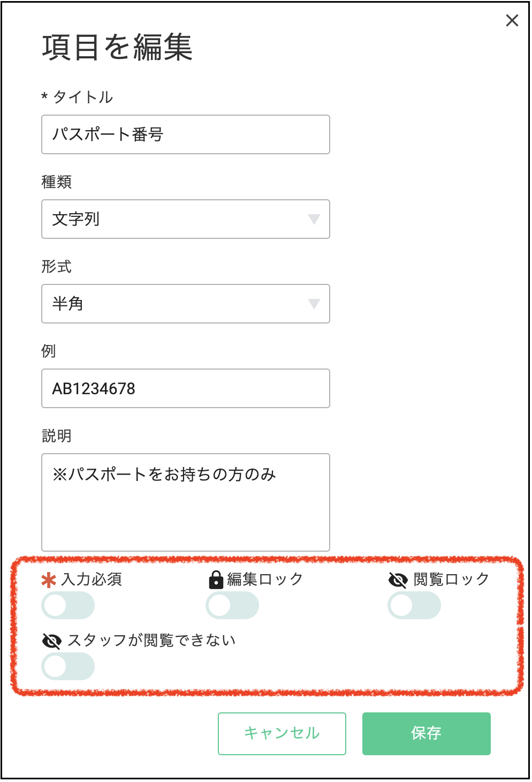Open the 種類 dropdown showing 文字列
The image size is (532, 782).
(186, 219)
